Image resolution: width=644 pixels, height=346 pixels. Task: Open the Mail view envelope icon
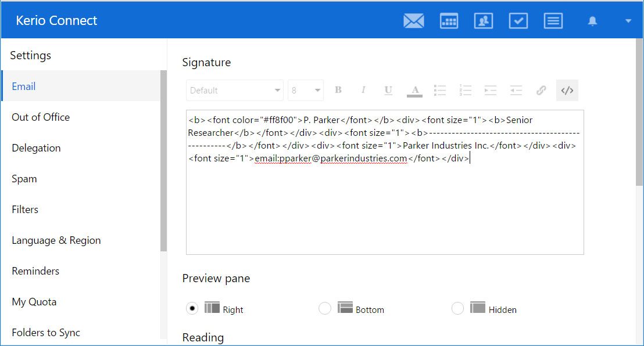(414, 21)
